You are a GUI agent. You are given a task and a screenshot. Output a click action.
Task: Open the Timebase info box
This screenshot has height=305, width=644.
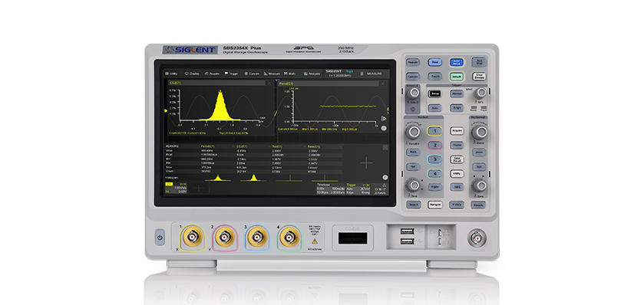tap(330, 189)
